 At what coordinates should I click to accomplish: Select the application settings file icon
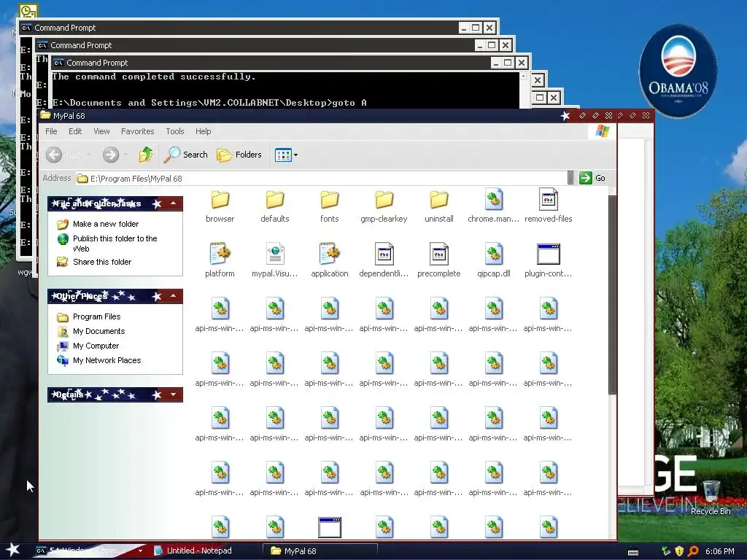click(x=330, y=254)
